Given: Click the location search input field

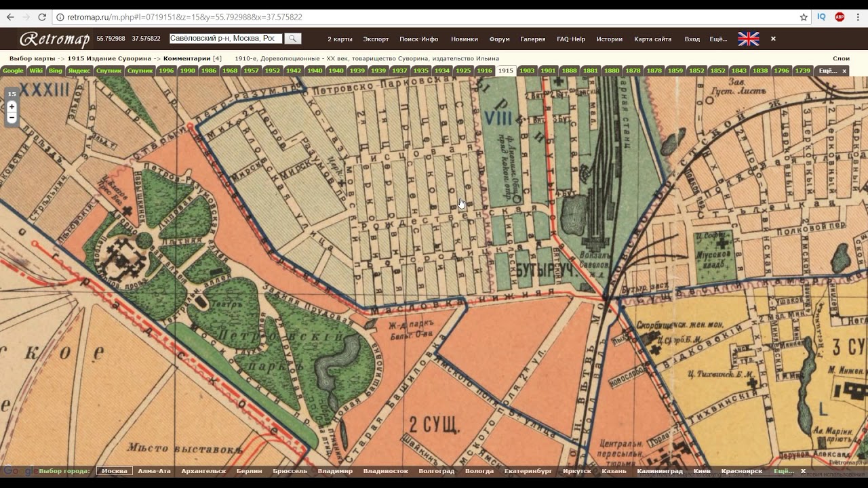Looking at the screenshot, I should [226, 39].
